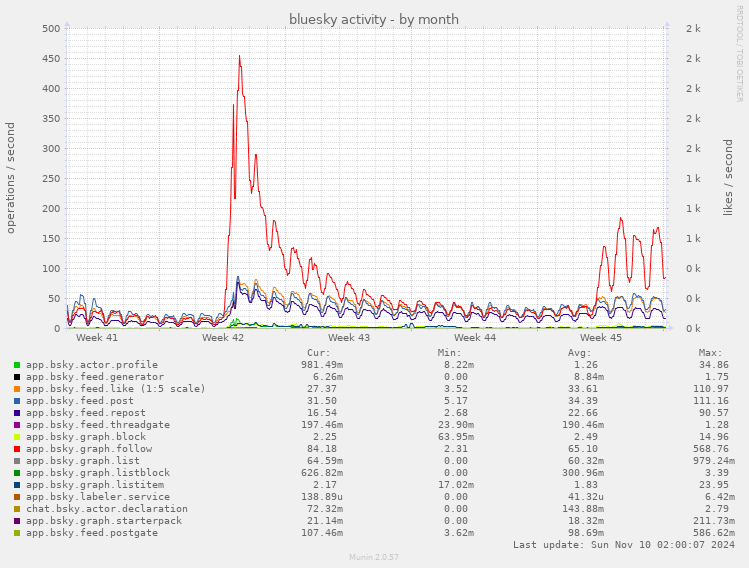Click the black app.bsky.feed.generator legend swatch
This screenshot has width=749, height=568.
tap(17, 377)
